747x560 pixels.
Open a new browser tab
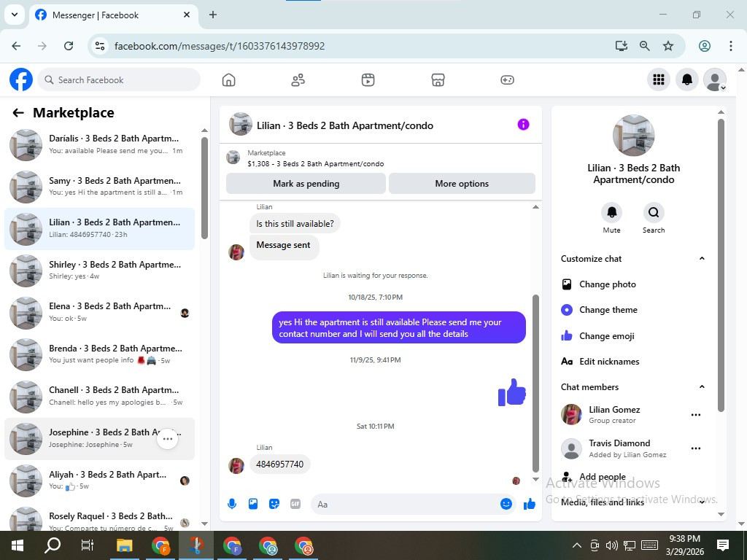(213, 15)
